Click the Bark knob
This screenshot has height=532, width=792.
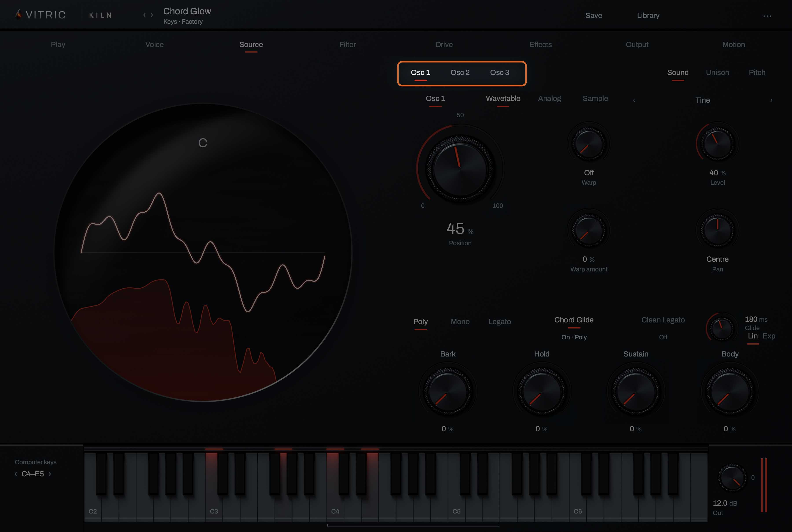(447, 391)
